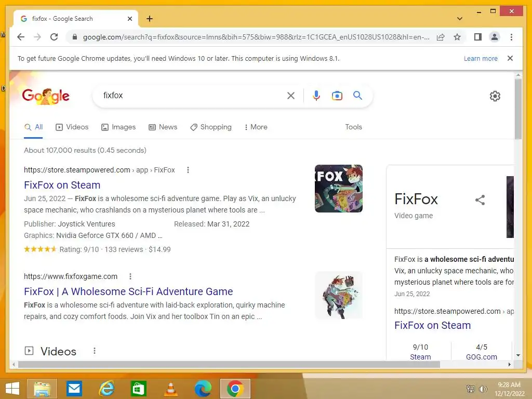This screenshot has width=532, height=399.
Task: Open Microsoft Edge from taskbar
Action: tap(203, 389)
